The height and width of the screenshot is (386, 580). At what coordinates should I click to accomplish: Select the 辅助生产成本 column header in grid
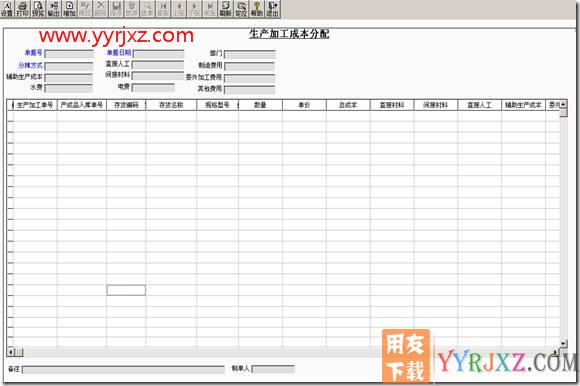[523, 105]
